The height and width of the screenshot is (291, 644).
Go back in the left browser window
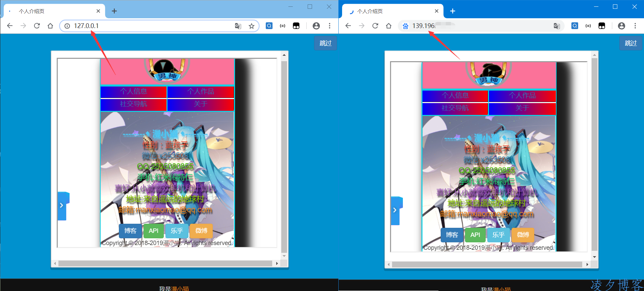[10, 26]
